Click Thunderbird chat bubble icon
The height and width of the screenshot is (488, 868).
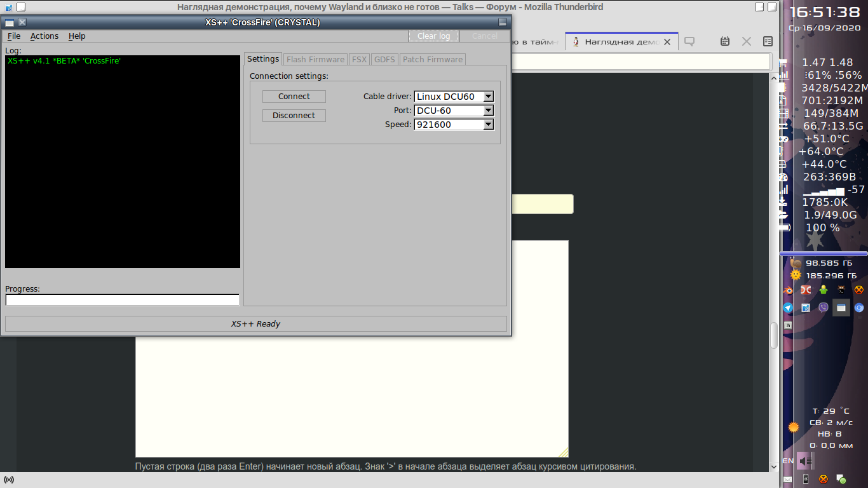pyautogui.click(x=689, y=42)
